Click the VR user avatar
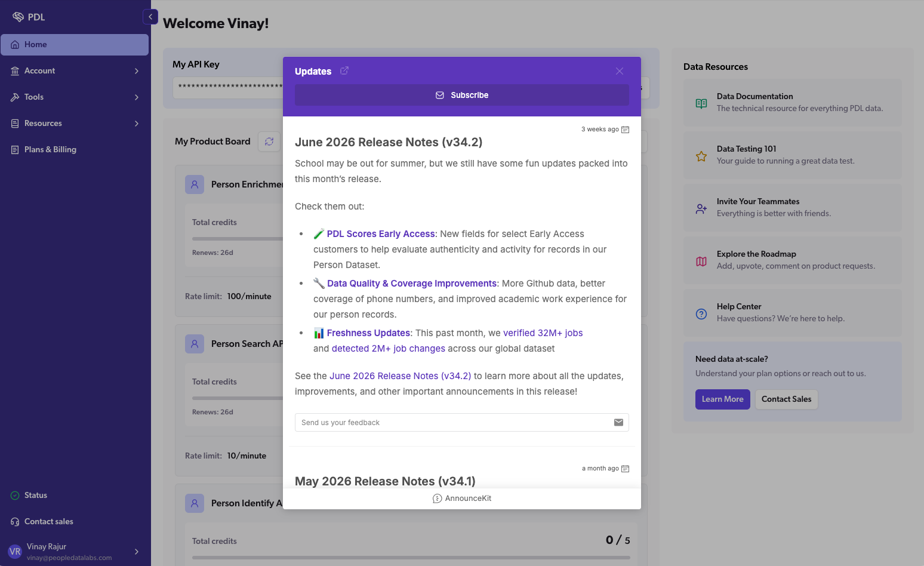 coord(15,552)
